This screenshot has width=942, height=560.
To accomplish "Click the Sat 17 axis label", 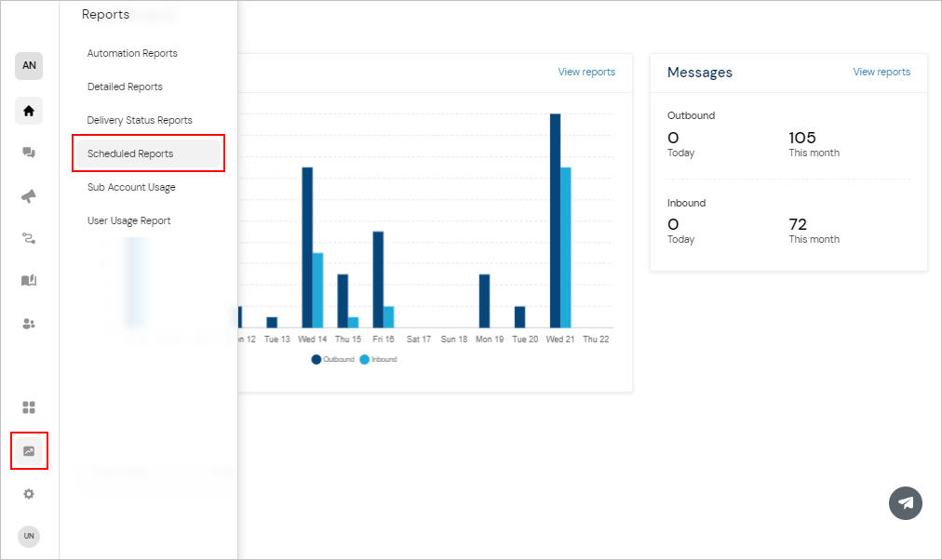I will pyautogui.click(x=419, y=340).
